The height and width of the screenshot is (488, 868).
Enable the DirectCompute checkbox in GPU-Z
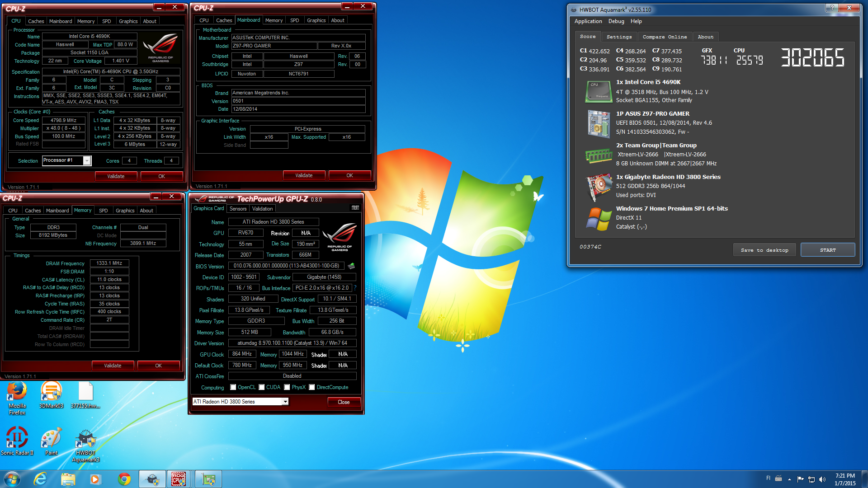[x=312, y=387]
